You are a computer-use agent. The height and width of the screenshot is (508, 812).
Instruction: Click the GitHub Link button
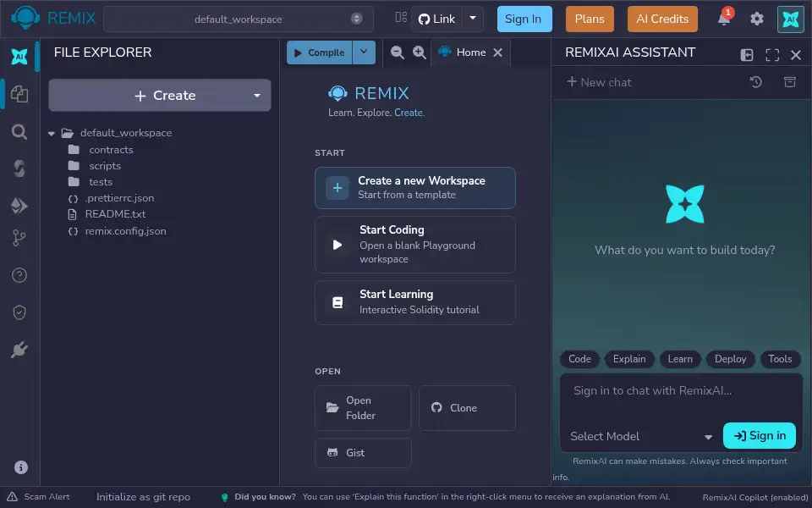coord(437,19)
